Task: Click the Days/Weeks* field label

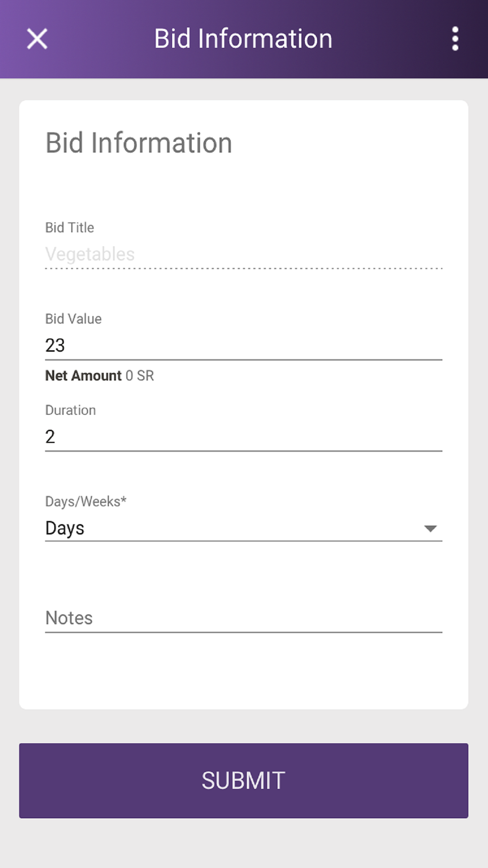Action: [x=86, y=501]
